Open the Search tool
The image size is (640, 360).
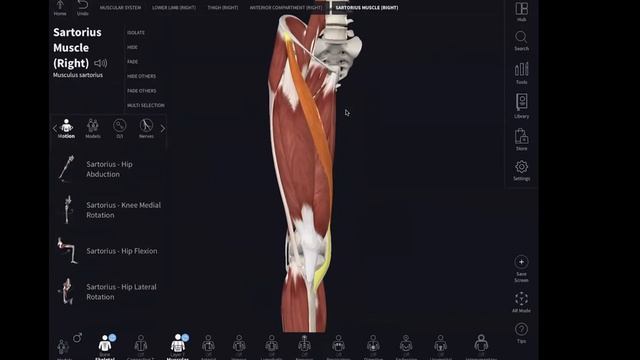[x=521, y=41]
